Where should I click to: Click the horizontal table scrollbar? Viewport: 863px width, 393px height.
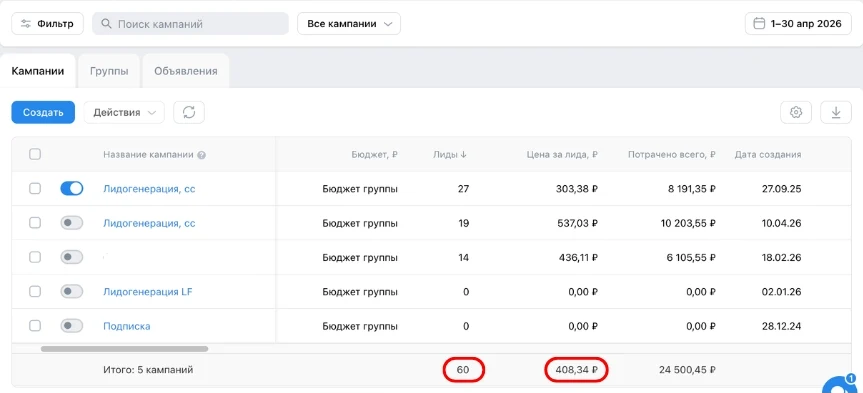tap(124, 348)
